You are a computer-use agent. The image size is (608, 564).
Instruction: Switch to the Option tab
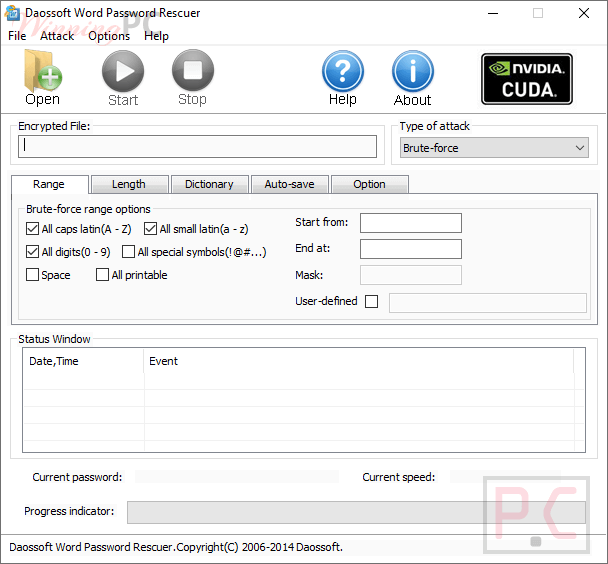click(x=370, y=184)
